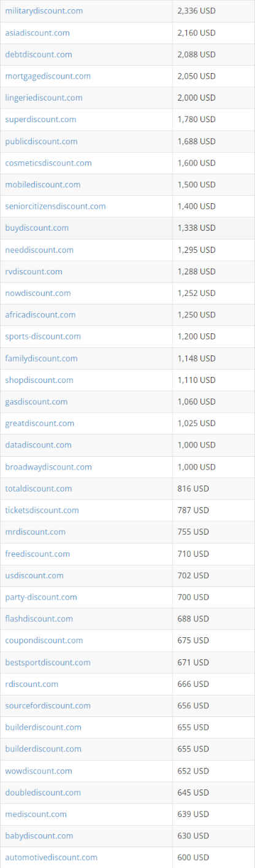
Task: Visit lingeriediscount.com entry
Action: click(x=44, y=98)
